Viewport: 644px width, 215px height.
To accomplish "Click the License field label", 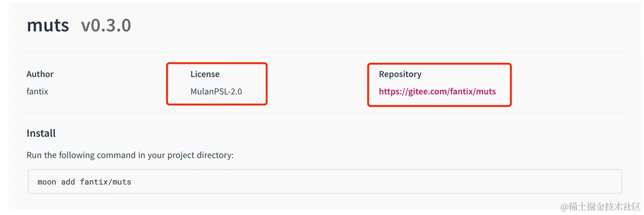I will 205,74.
